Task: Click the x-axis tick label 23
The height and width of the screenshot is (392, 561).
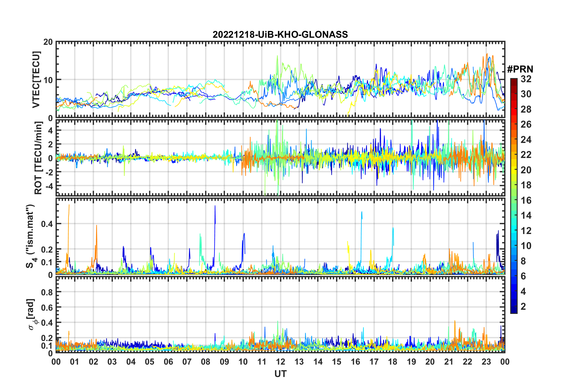Action: (x=486, y=362)
